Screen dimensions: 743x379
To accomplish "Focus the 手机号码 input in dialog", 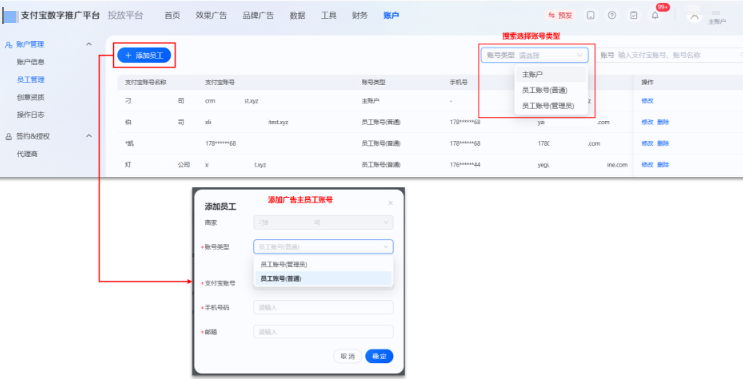I will pos(323,307).
